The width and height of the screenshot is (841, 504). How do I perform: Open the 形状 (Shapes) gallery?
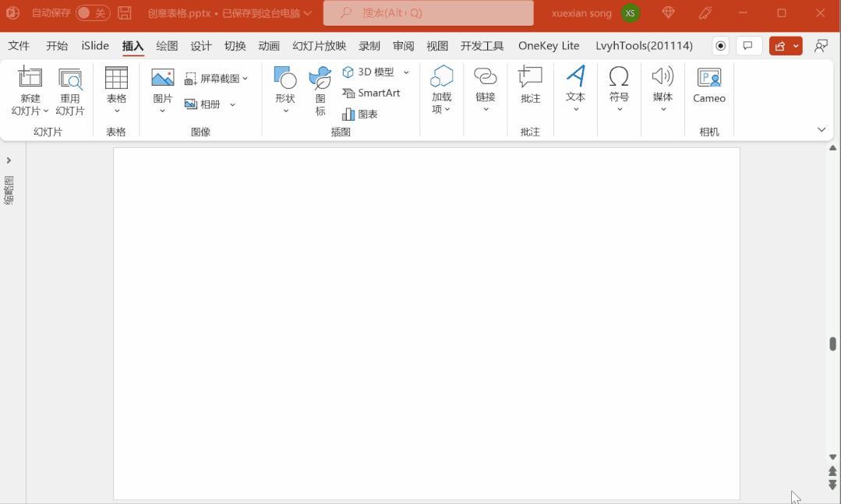(x=285, y=78)
